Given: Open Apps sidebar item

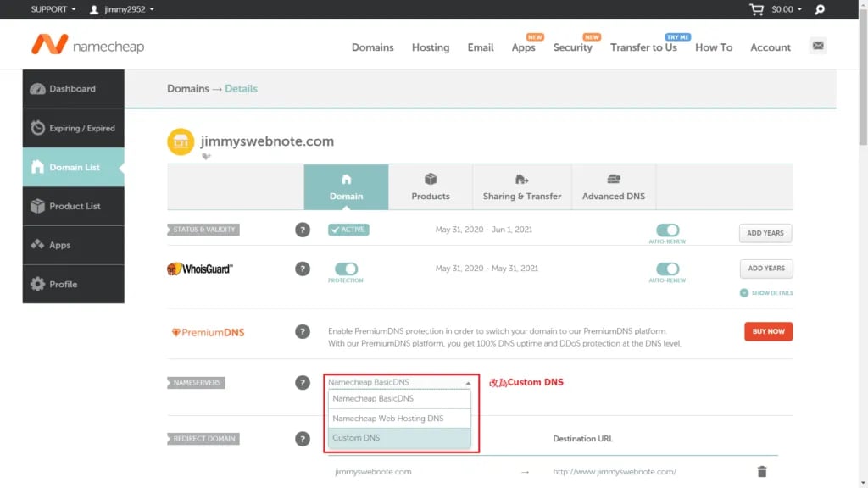Looking at the screenshot, I should click(73, 245).
